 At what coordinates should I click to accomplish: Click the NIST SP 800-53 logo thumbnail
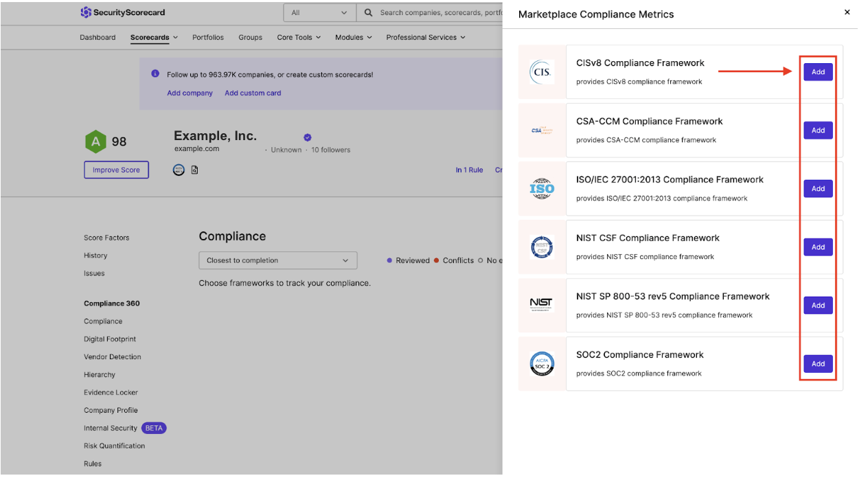click(x=542, y=305)
